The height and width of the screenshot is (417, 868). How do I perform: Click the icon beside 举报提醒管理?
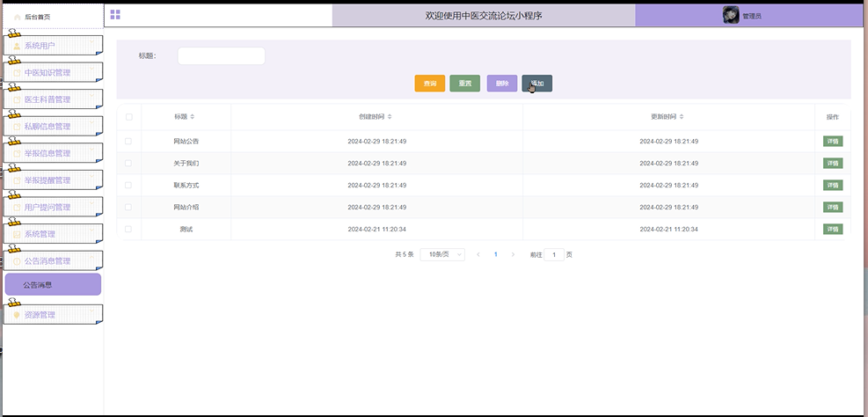coord(17,180)
